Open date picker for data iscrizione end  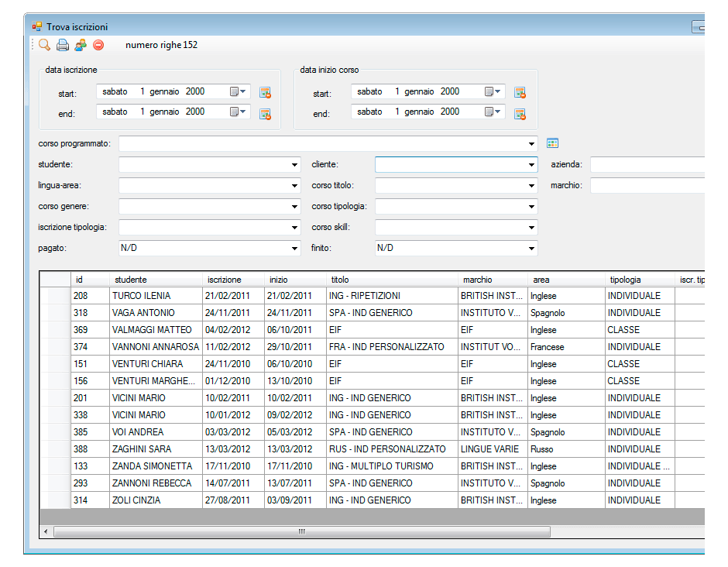point(239,112)
